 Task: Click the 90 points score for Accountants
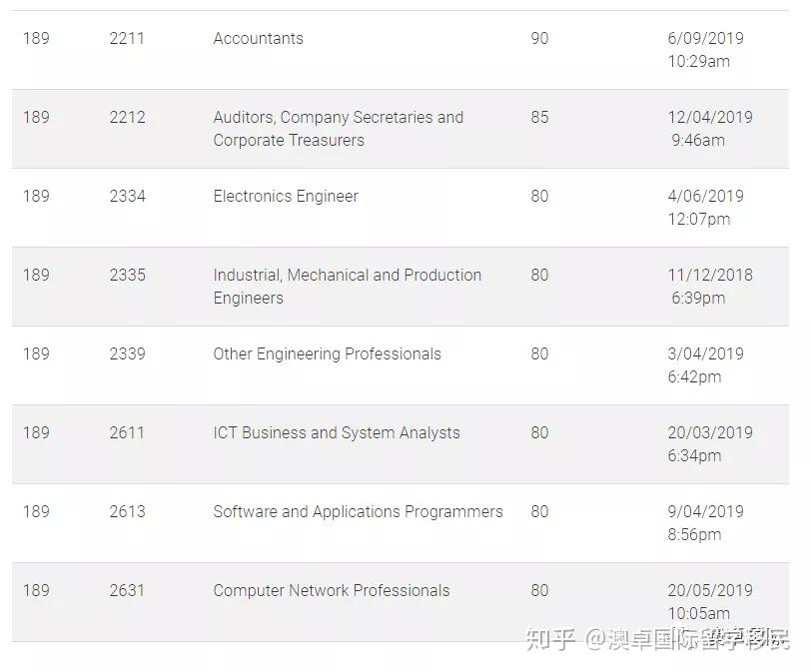(539, 38)
